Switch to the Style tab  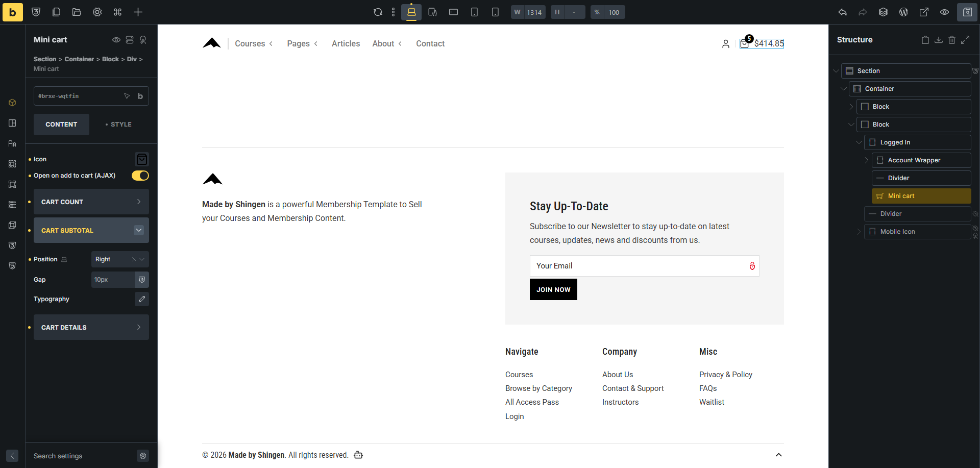click(119, 125)
